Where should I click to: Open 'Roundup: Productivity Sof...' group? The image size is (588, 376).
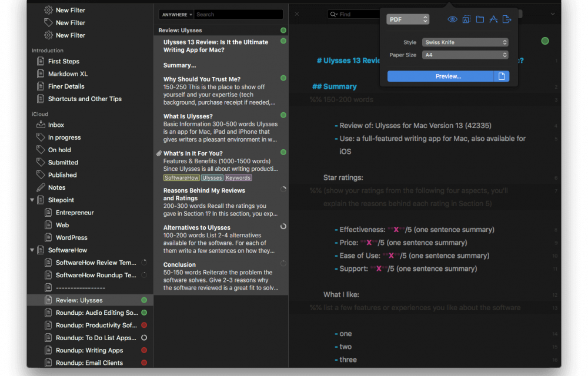point(90,325)
